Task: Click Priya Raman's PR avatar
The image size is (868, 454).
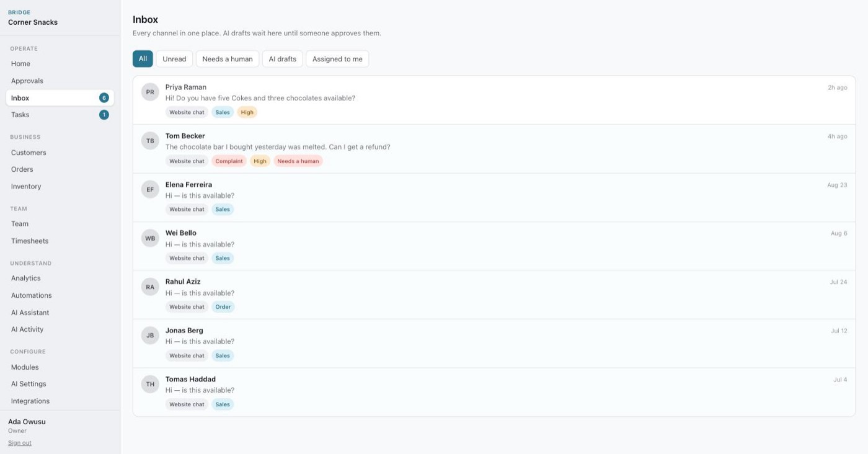Action: pos(150,92)
